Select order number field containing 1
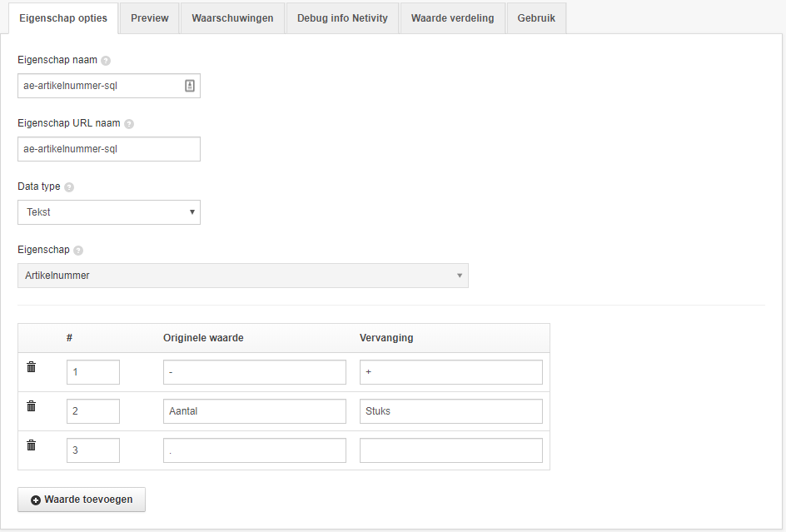The width and height of the screenshot is (786, 532). (x=93, y=372)
